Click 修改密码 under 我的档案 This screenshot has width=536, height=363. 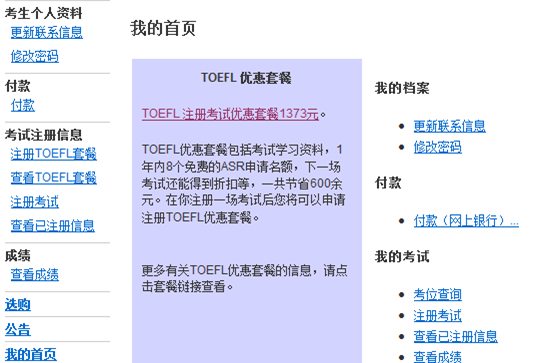tap(438, 147)
